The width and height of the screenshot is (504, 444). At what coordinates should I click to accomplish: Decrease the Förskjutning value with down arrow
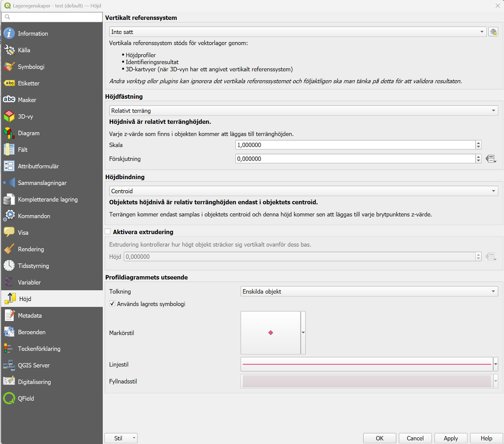(478, 161)
